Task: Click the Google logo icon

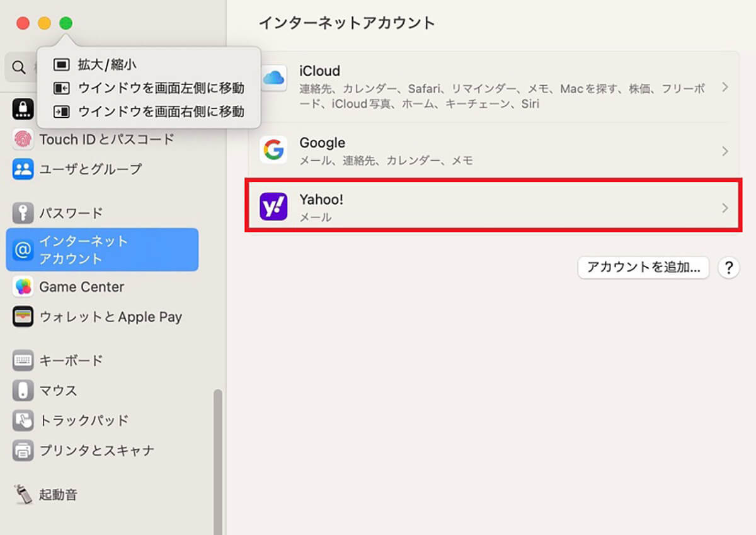Action: click(x=273, y=150)
